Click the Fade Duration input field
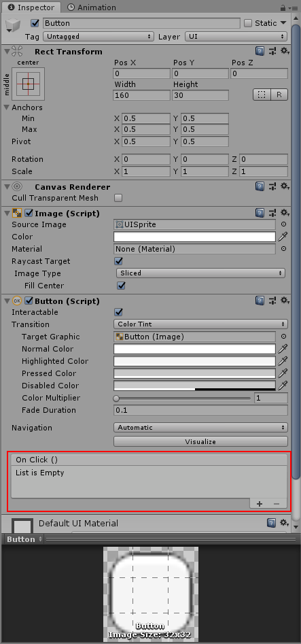The width and height of the screenshot is (301, 644). tap(200, 410)
